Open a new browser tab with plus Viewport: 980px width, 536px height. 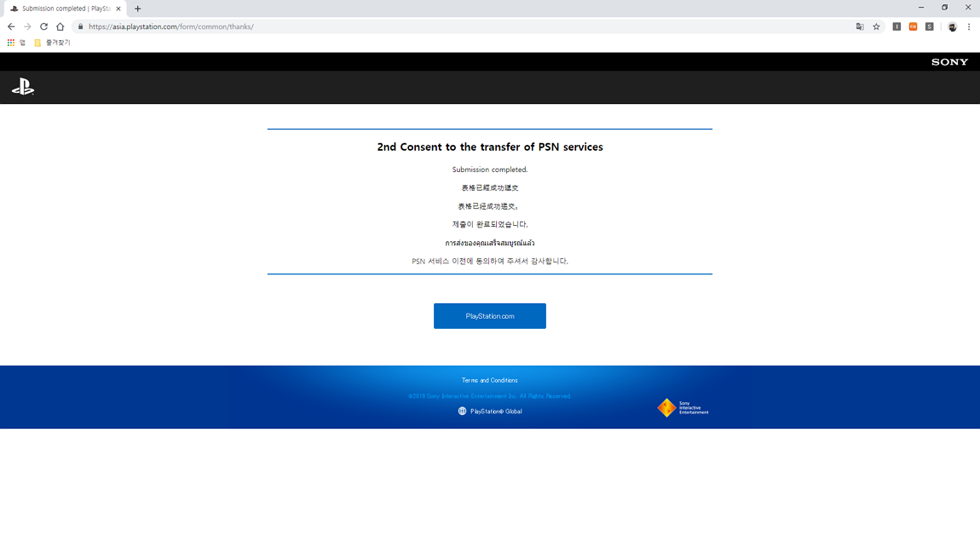pos(137,9)
